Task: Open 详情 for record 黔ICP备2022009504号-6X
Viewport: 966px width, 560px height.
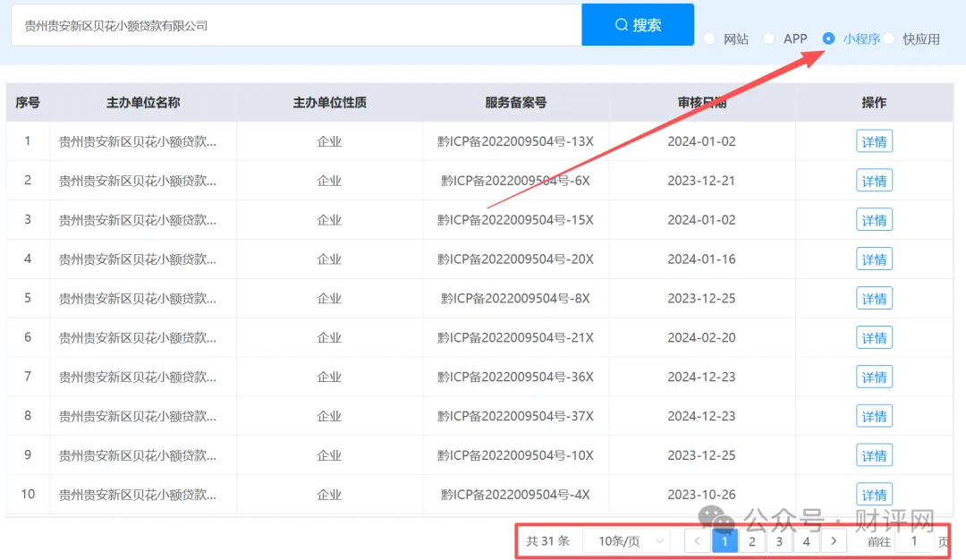Action: pos(874,181)
